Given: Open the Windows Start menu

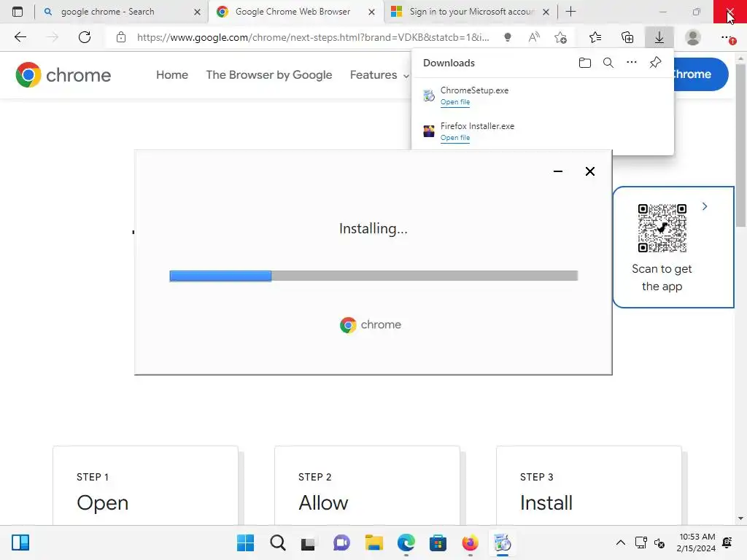Looking at the screenshot, I should coord(245,542).
